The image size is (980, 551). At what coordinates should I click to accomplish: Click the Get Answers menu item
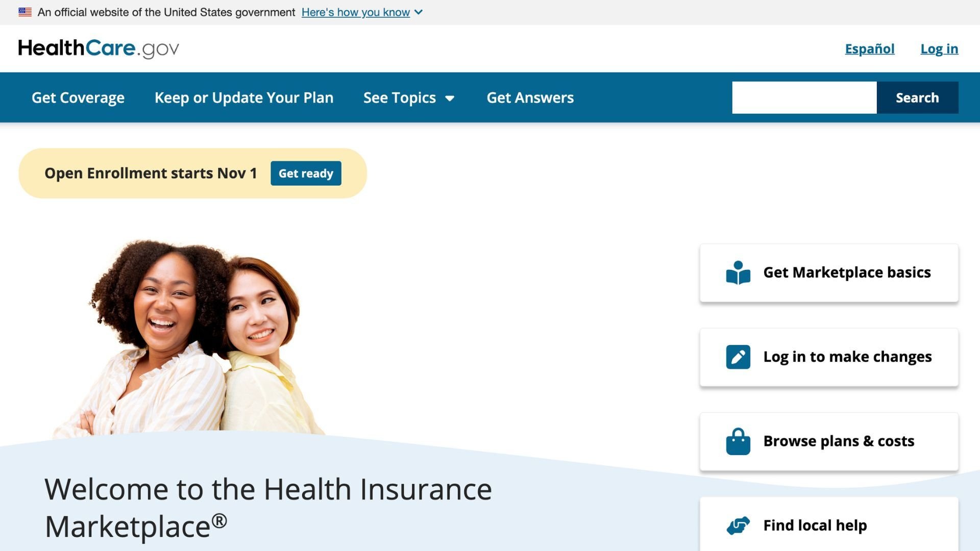click(530, 97)
